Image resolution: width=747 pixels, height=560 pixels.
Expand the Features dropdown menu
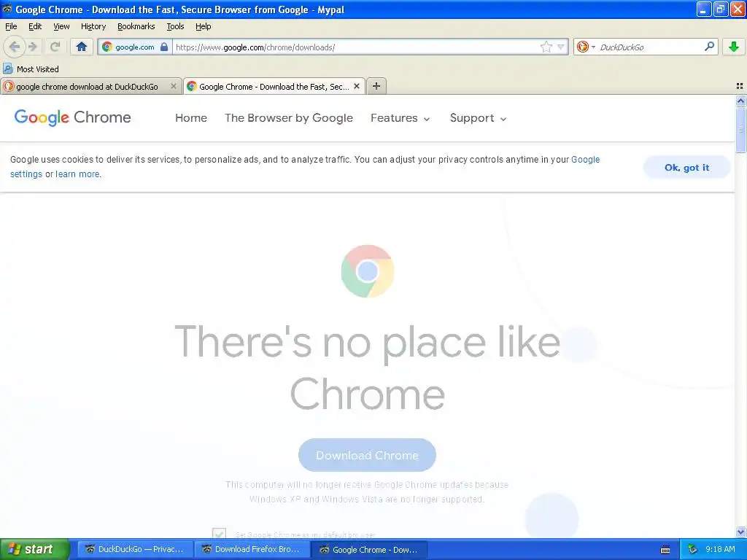point(400,118)
